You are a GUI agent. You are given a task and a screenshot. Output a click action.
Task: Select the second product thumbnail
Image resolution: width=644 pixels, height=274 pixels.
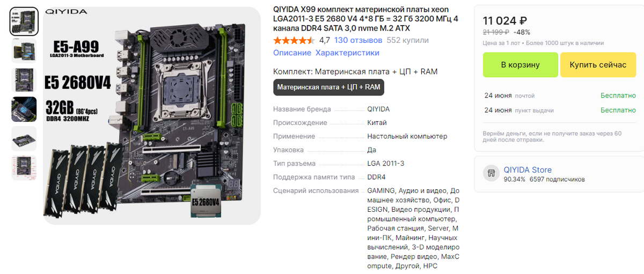tap(24, 51)
